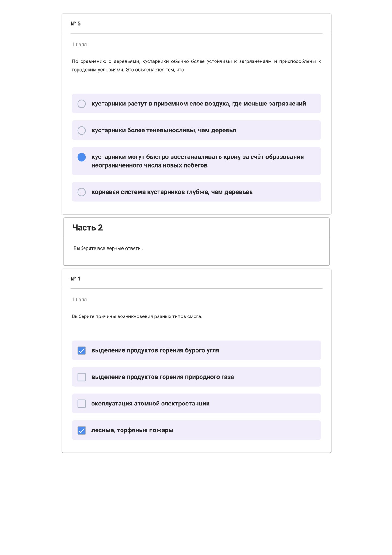Click answer row text кустарники более теневыносливы
The height and width of the screenshot is (555, 392).
point(164,130)
